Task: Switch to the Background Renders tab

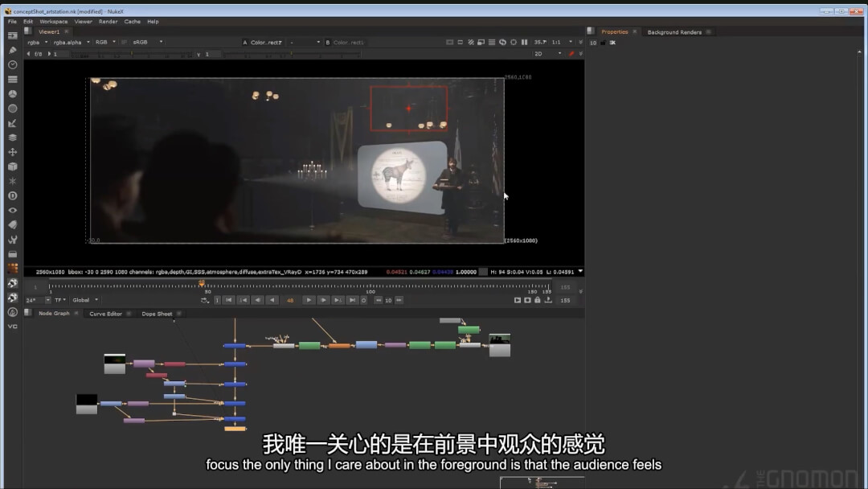Action: click(674, 32)
